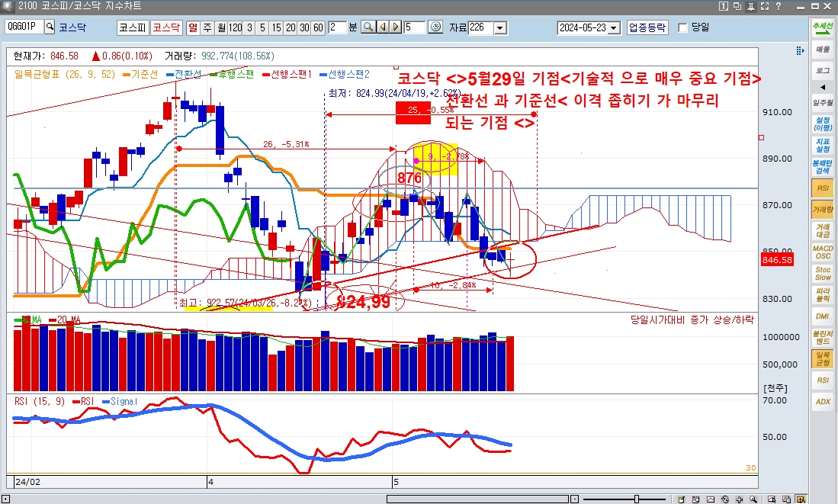Collapse sidebar with the left triangle arrow
838x504 pixels.
click(x=823, y=87)
